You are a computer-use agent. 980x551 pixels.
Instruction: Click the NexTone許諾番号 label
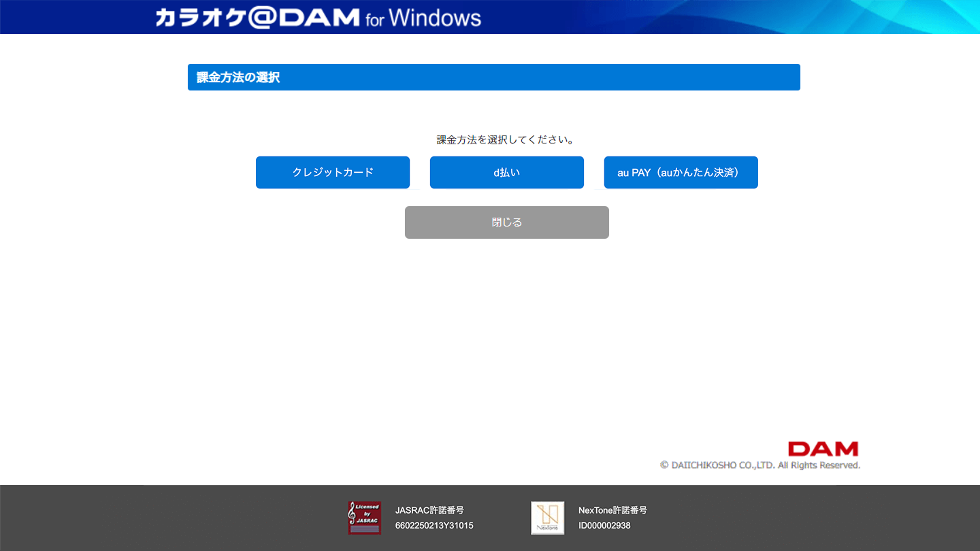click(x=612, y=510)
